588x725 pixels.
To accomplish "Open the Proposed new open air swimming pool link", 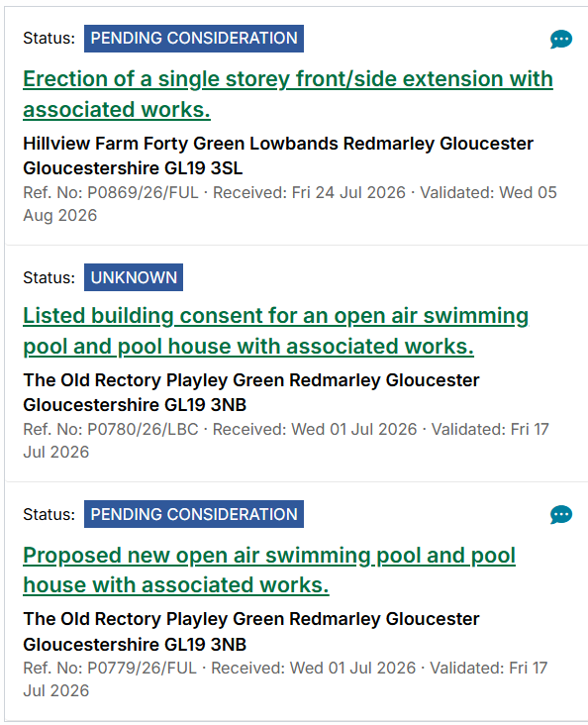I will 269,570.
